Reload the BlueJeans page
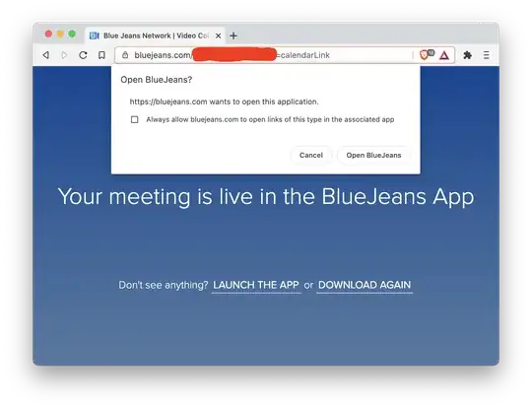 [x=83, y=55]
